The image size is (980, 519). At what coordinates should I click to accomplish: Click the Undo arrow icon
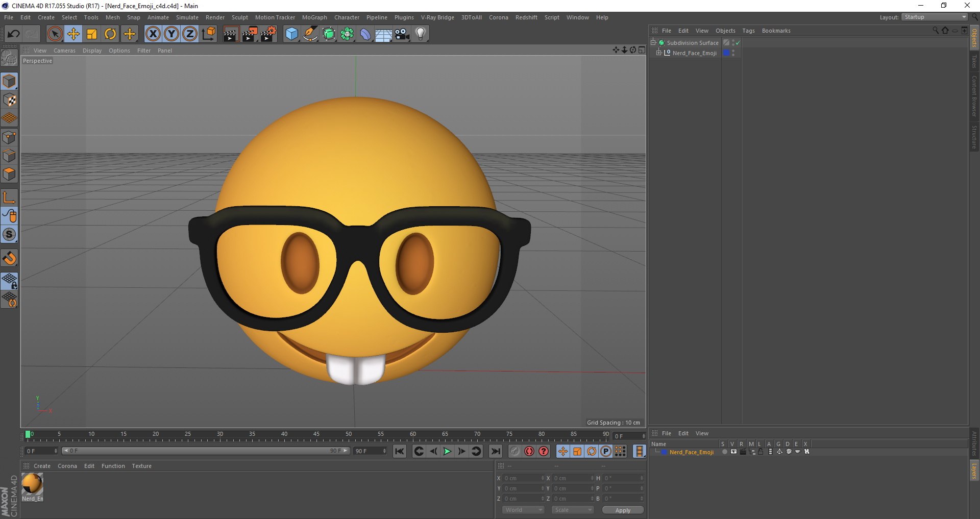point(14,34)
